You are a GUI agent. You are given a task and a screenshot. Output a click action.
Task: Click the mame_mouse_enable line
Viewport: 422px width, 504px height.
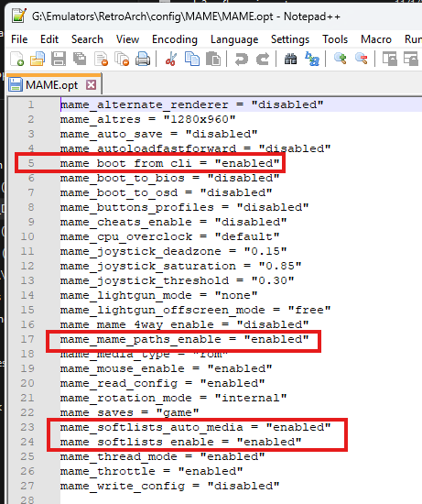[166, 368]
